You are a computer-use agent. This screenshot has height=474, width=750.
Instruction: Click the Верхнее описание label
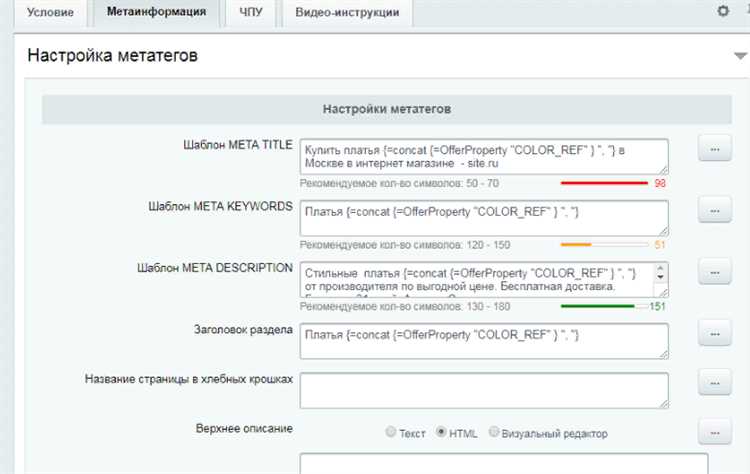244,429
